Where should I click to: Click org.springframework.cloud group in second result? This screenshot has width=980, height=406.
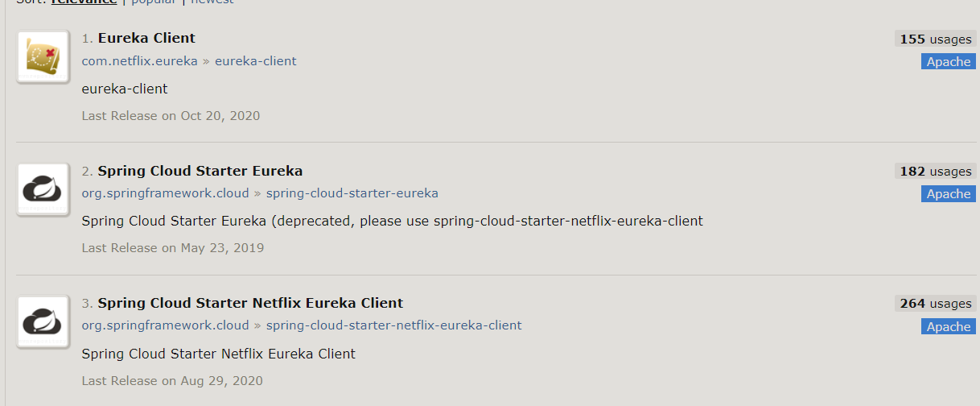click(165, 193)
